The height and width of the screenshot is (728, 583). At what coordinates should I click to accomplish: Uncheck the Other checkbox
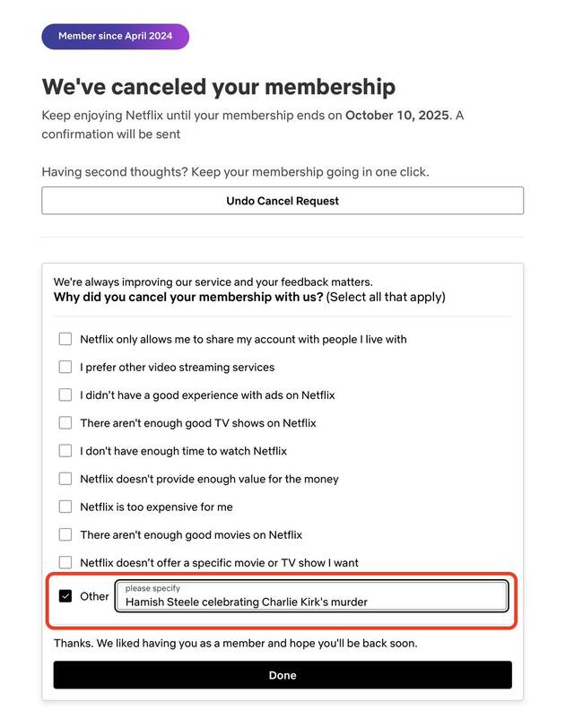(x=65, y=596)
